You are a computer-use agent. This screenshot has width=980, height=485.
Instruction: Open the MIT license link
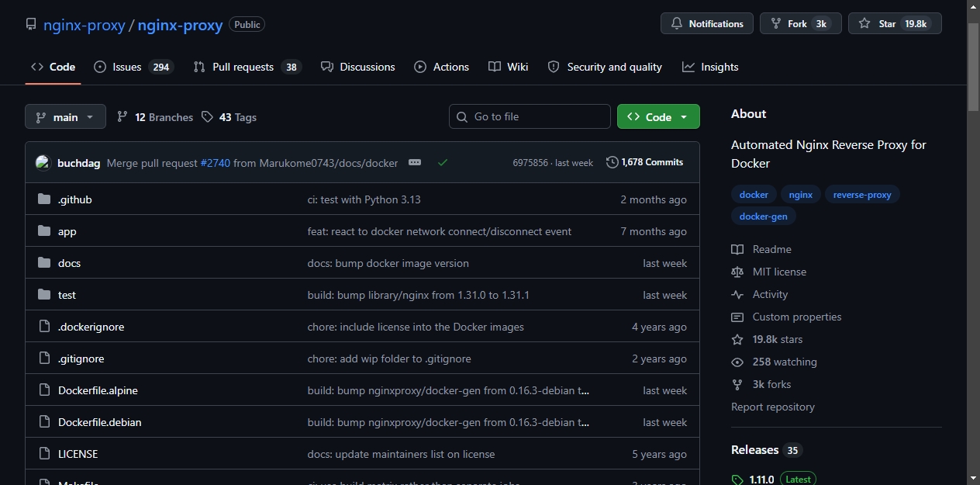(x=769, y=272)
